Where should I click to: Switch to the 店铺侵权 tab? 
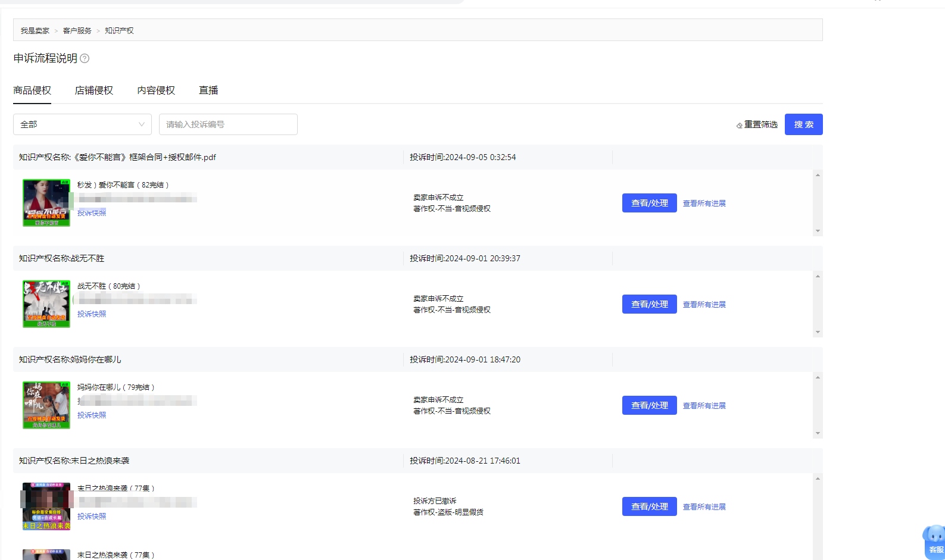coord(94,90)
